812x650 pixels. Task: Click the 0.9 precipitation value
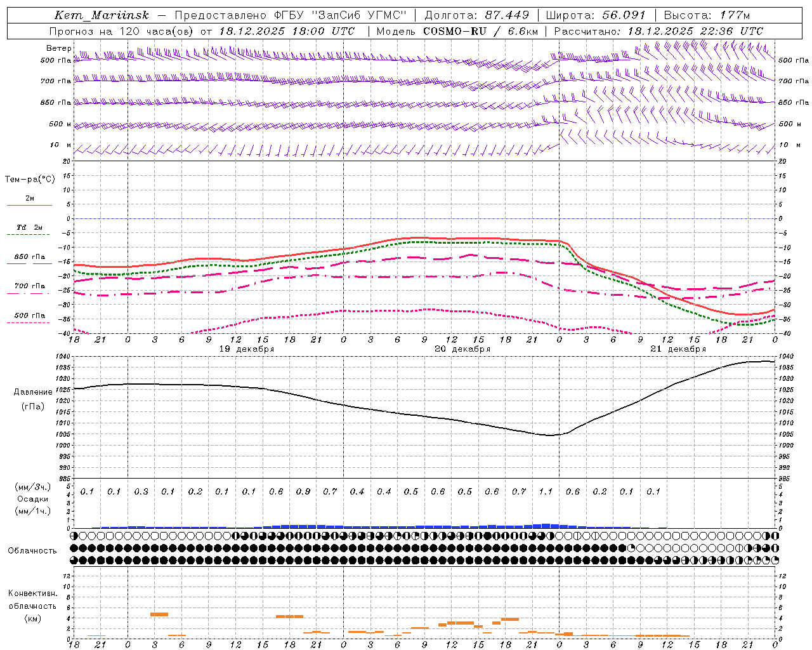point(303,492)
